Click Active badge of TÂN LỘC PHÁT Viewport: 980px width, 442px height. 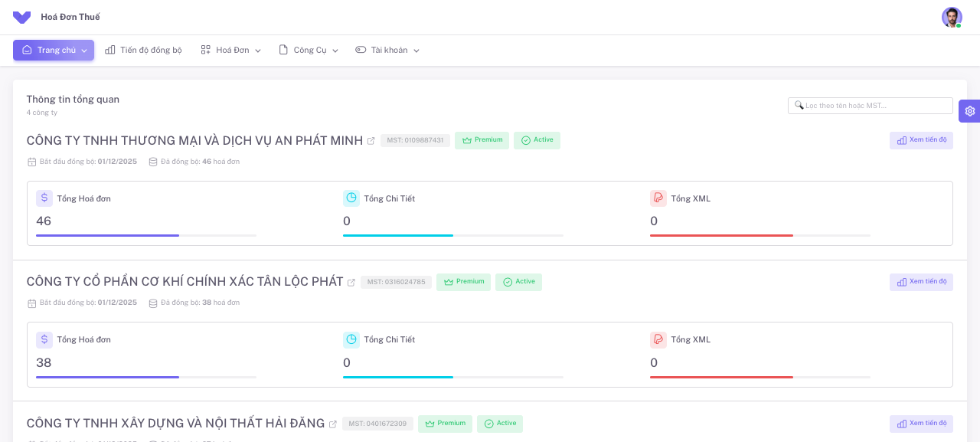[x=518, y=282]
